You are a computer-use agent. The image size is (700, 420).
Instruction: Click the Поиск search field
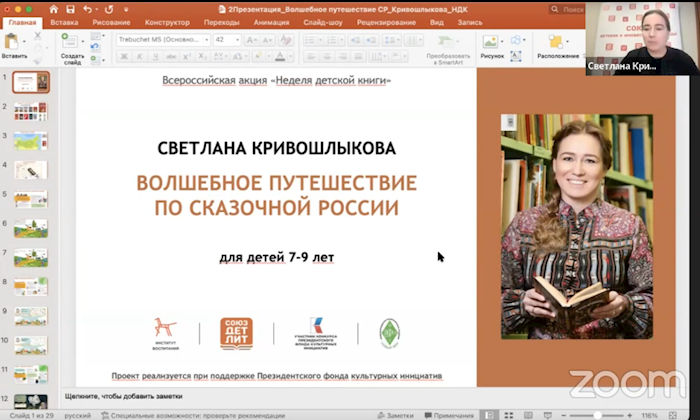pos(567,9)
